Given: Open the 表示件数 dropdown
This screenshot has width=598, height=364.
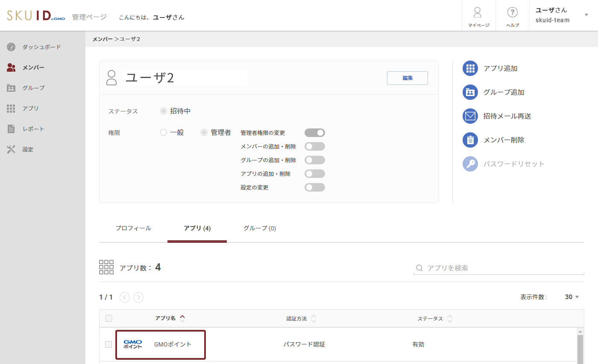Looking at the screenshot, I should (x=571, y=297).
